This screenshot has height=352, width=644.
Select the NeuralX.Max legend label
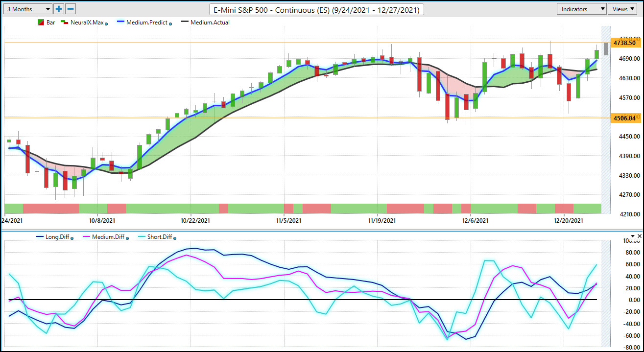[x=86, y=23]
